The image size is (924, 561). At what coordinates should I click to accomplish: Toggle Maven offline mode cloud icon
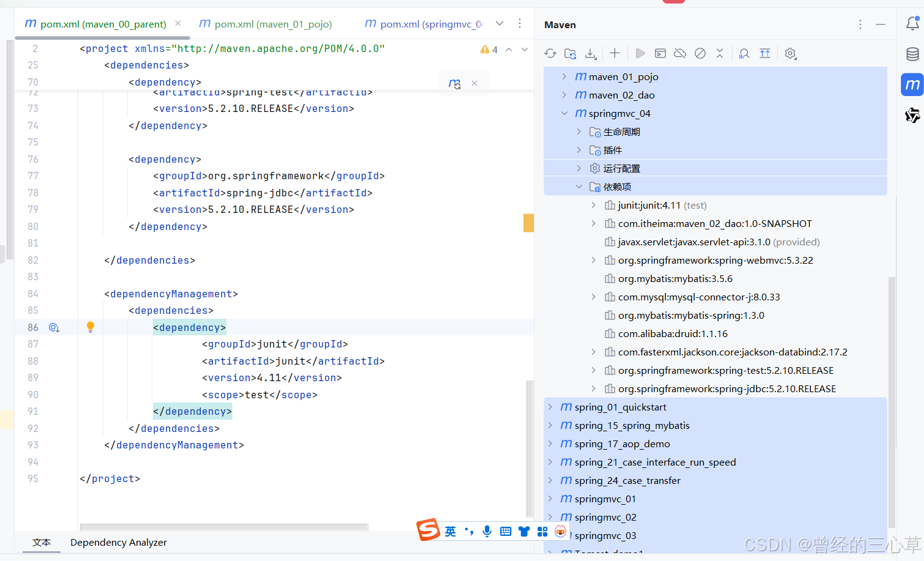point(680,54)
